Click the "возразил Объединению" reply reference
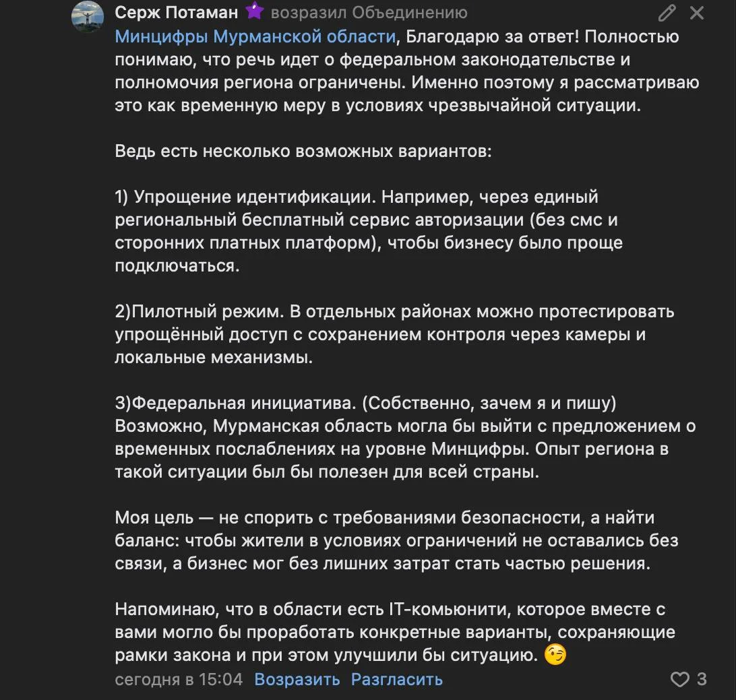Viewport: 736px width, 700px height. pyautogui.click(x=369, y=12)
